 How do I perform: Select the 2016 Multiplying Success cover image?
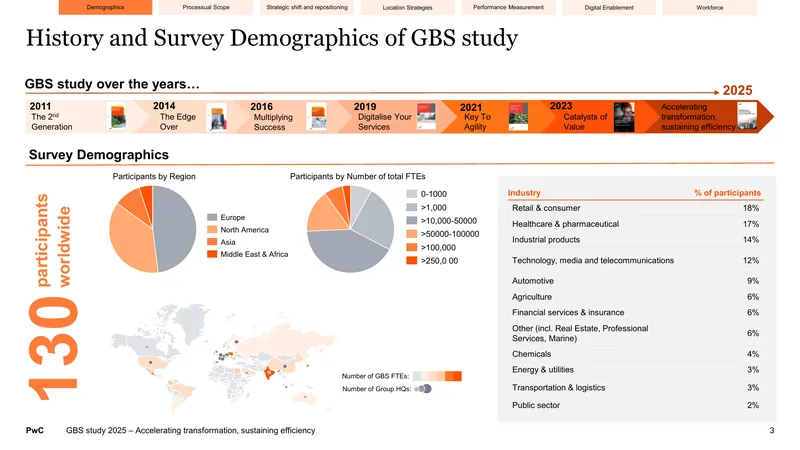318,117
